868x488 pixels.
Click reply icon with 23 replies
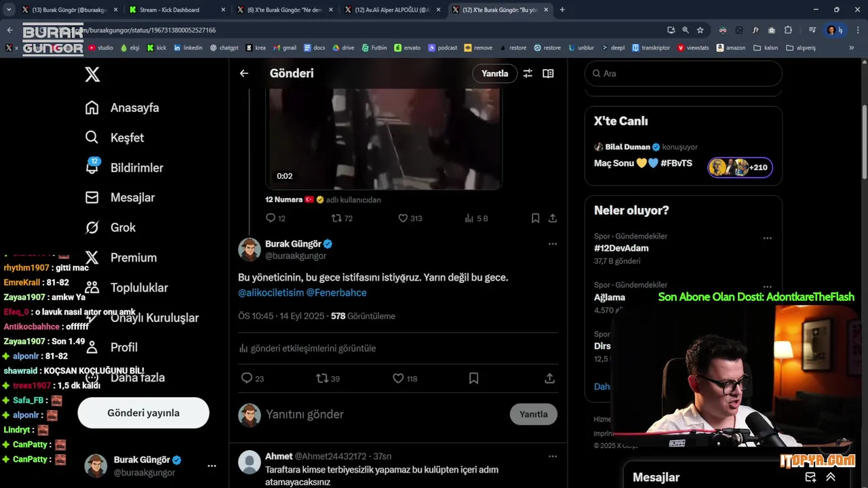tap(253, 378)
